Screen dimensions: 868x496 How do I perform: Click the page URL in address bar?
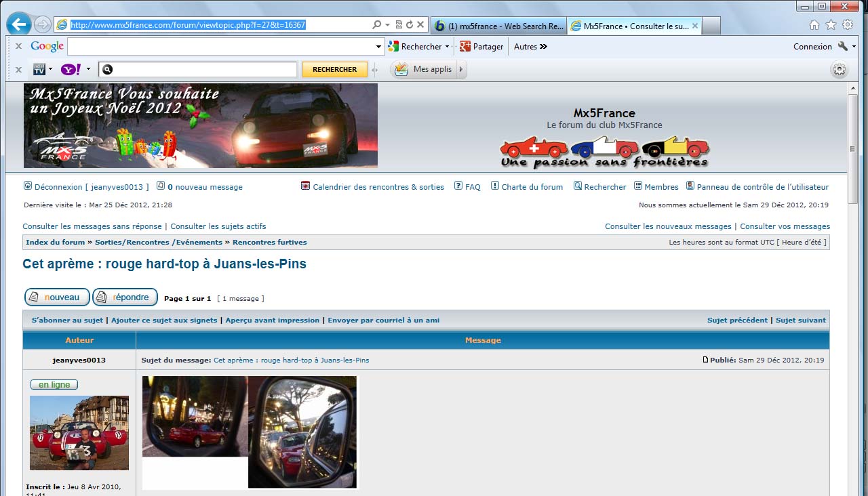coord(188,24)
